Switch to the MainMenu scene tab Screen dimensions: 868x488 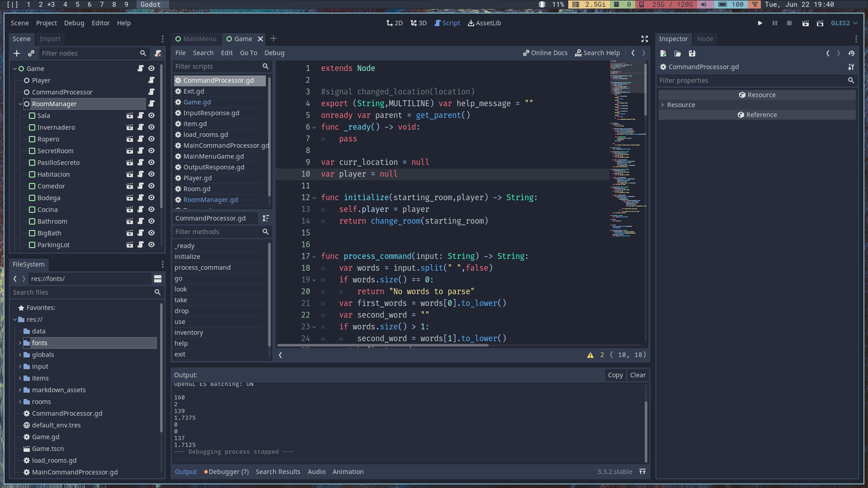196,39
